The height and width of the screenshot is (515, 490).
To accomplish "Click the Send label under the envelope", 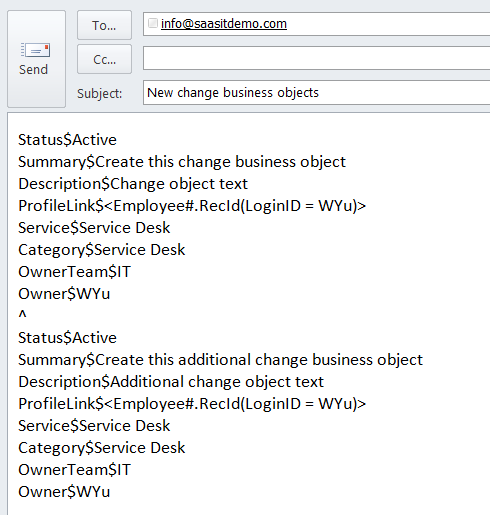I will 33,70.
